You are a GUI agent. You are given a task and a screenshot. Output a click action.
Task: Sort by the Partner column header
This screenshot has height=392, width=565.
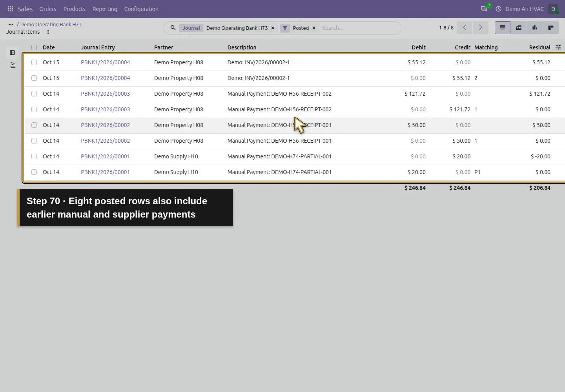[164, 47]
